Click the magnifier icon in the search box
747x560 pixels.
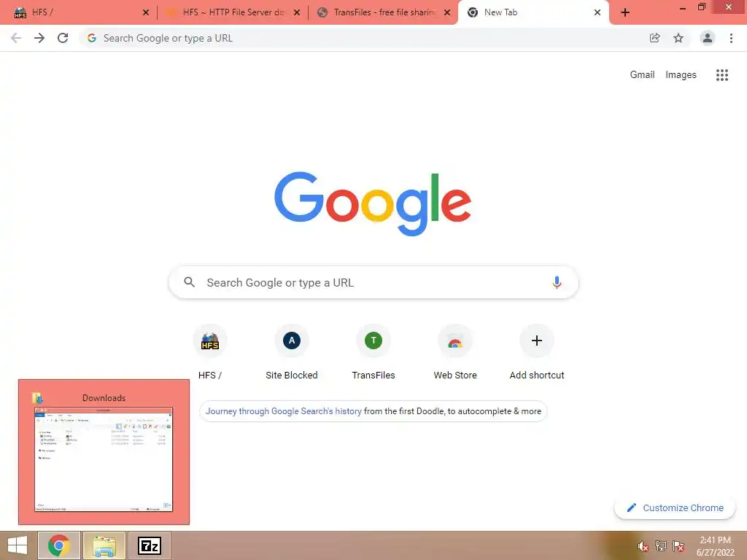point(189,282)
